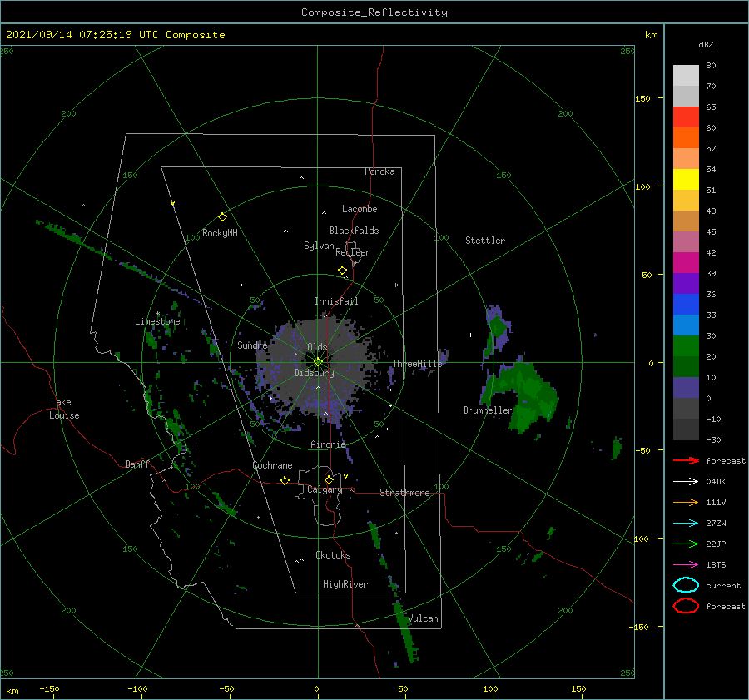Click the Vulcan label
The height and width of the screenshot is (700, 749).
424,618
